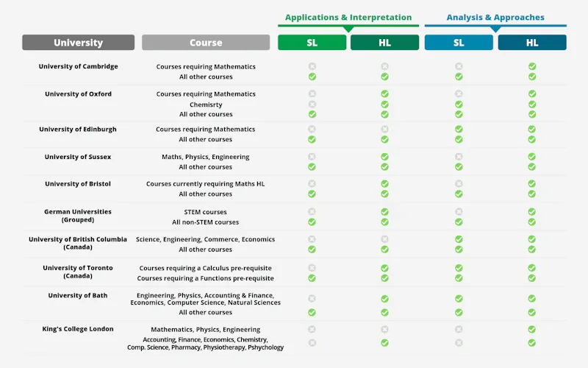Select the dark blue HL header under Analysis & Approaches
This screenshot has width=588, height=368.
[532, 43]
